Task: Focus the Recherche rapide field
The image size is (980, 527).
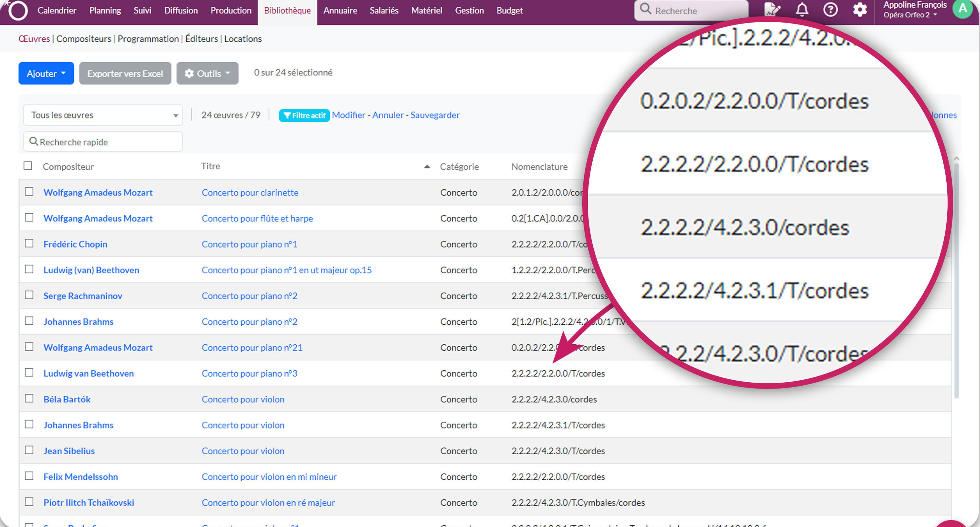Action: (103, 142)
